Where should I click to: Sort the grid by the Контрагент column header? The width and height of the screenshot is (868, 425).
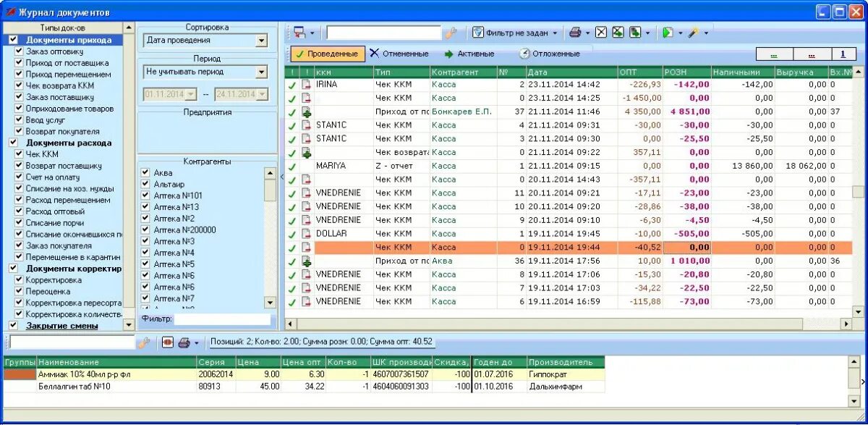[463, 72]
